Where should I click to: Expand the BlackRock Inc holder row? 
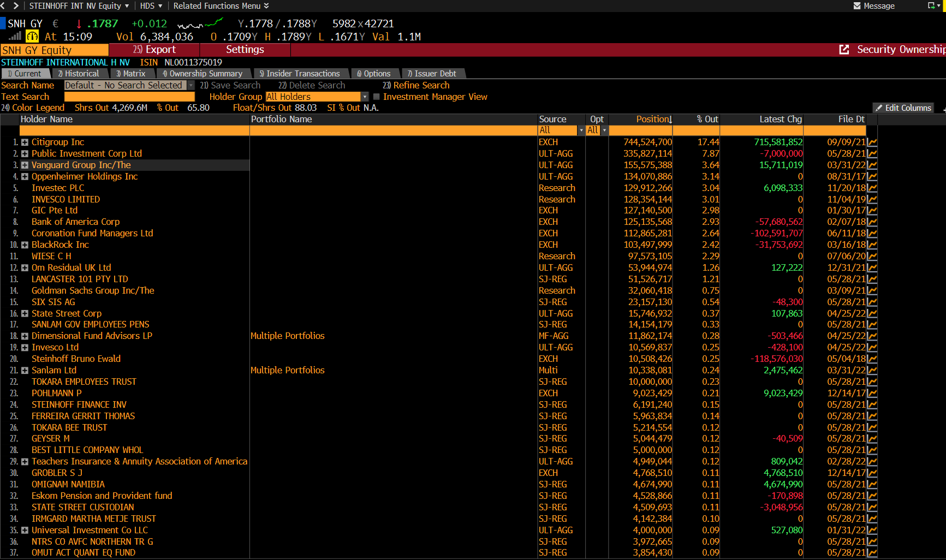pyautogui.click(x=25, y=245)
